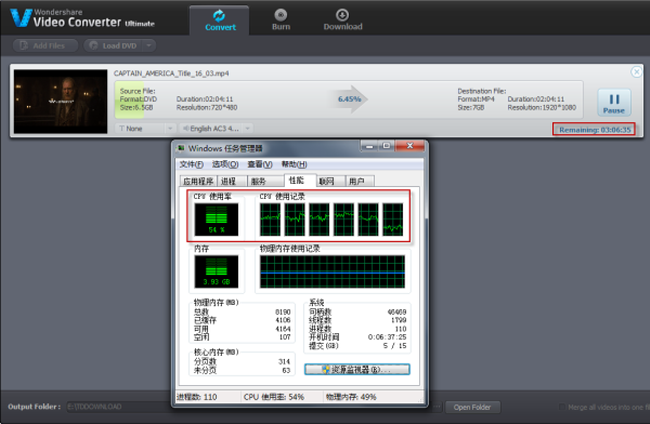Switch to the 进程 tab in Task Manager
This screenshot has width=650, height=424.
tap(232, 181)
